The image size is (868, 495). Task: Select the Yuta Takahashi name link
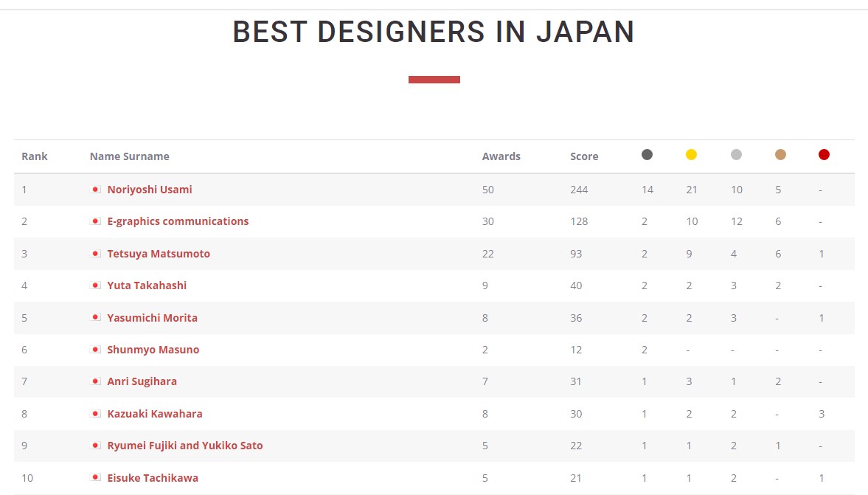(x=148, y=285)
